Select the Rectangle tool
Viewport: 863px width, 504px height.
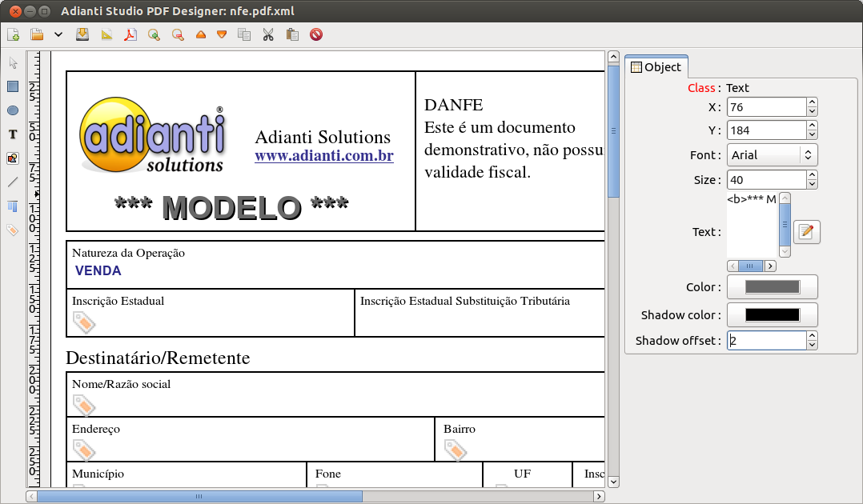[x=13, y=86]
